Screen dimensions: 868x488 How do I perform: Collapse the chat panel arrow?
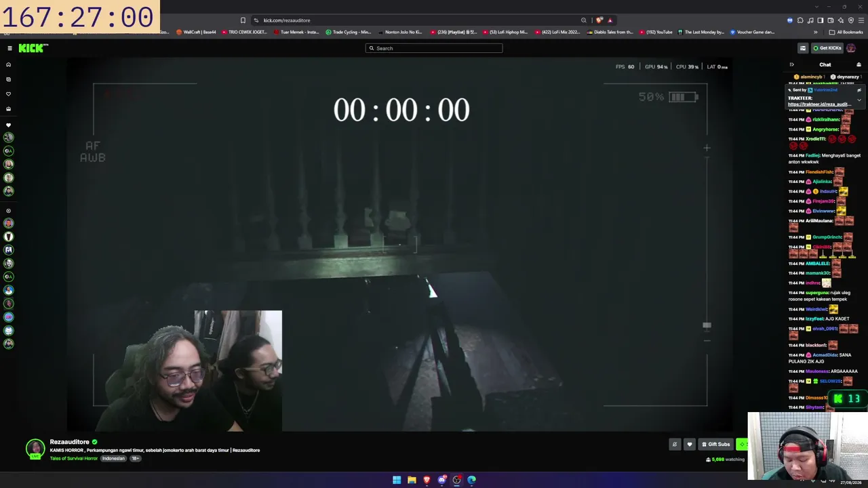[x=791, y=65]
